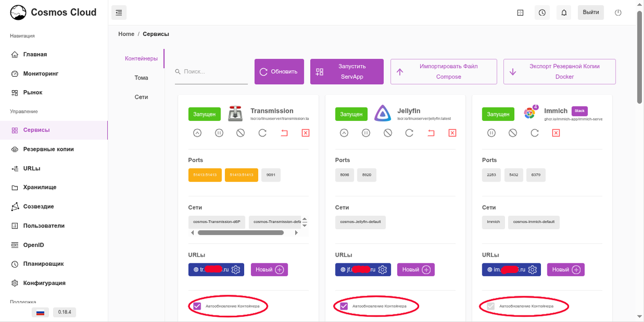Click the notification bell icon
The width and height of the screenshot is (644, 322).
click(563, 12)
